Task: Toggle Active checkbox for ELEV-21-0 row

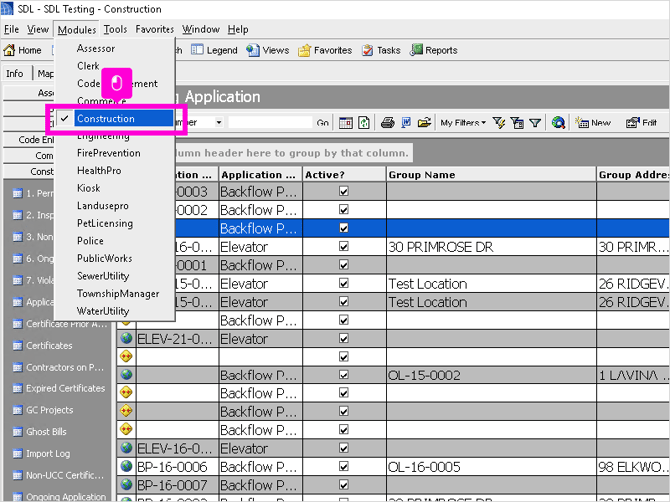Action: tap(344, 338)
